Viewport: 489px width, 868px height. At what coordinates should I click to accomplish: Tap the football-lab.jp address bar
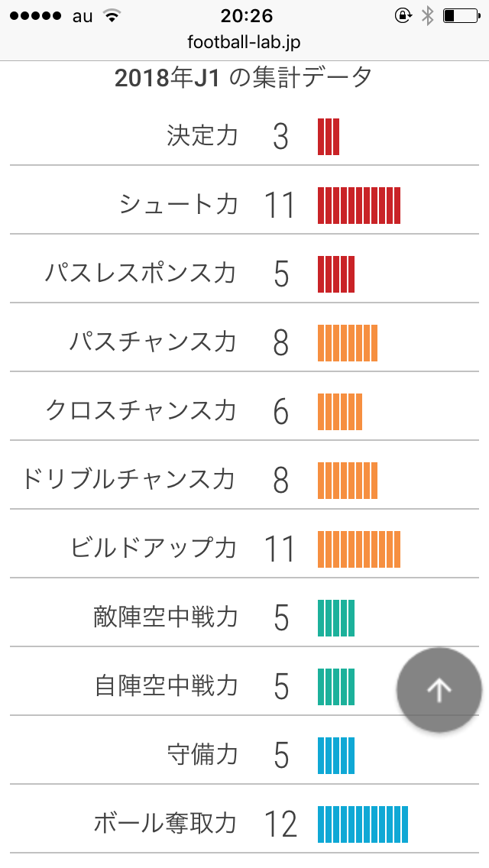pyautogui.click(x=244, y=42)
